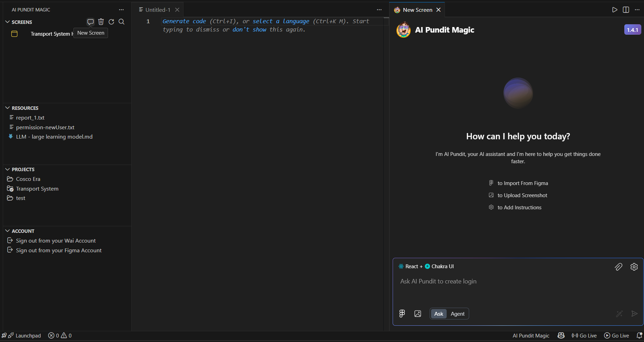Viewport: 644px width, 342px height.
Task: Run using the play icon in the top right
Action: 615,10
